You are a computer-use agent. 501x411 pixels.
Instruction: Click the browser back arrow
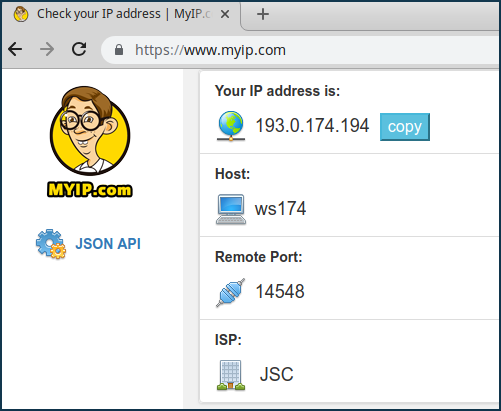point(15,50)
